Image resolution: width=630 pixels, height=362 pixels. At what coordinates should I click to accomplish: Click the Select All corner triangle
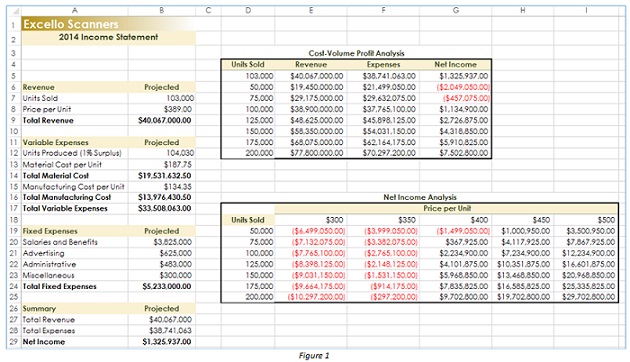[14, 11]
